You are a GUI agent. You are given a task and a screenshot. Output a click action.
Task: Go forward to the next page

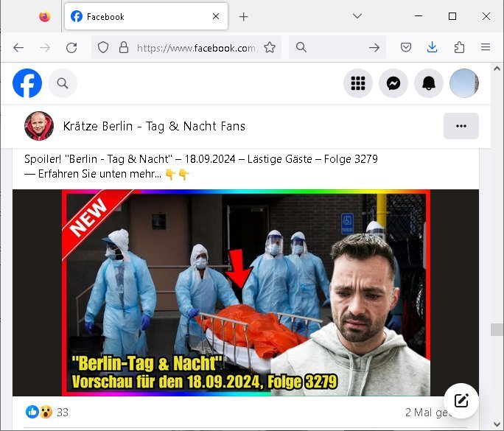(x=45, y=48)
